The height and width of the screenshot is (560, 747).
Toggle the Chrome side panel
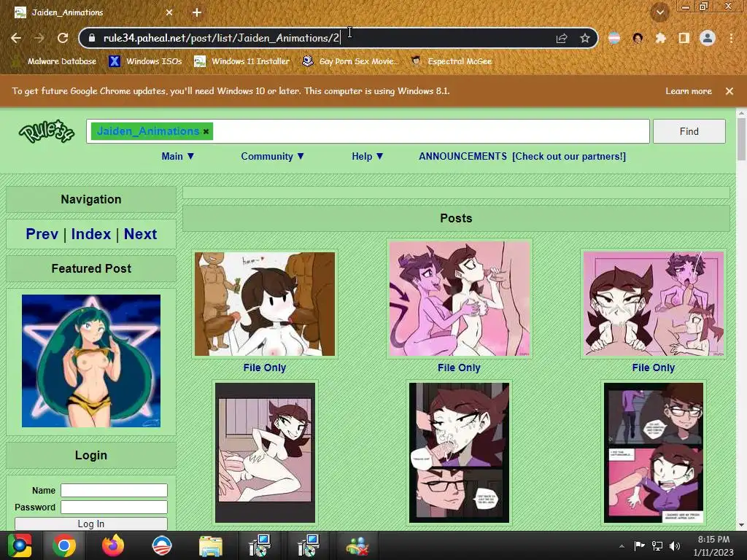tap(684, 38)
